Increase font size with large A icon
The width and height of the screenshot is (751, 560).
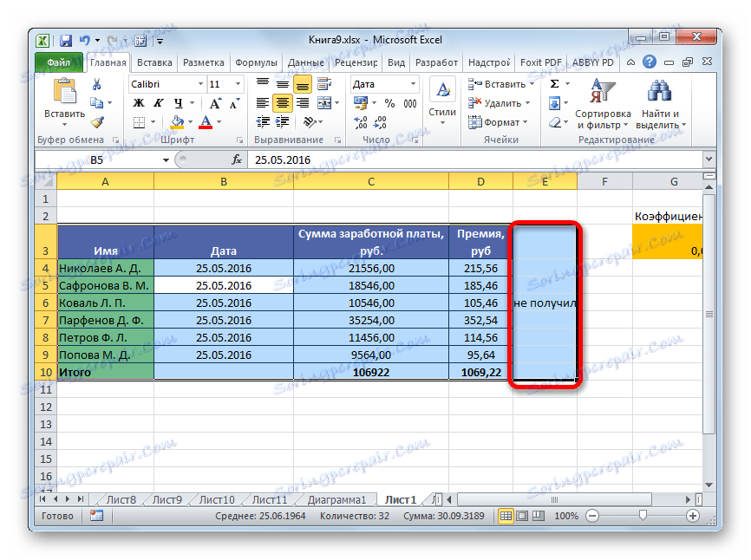(x=215, y=103)
